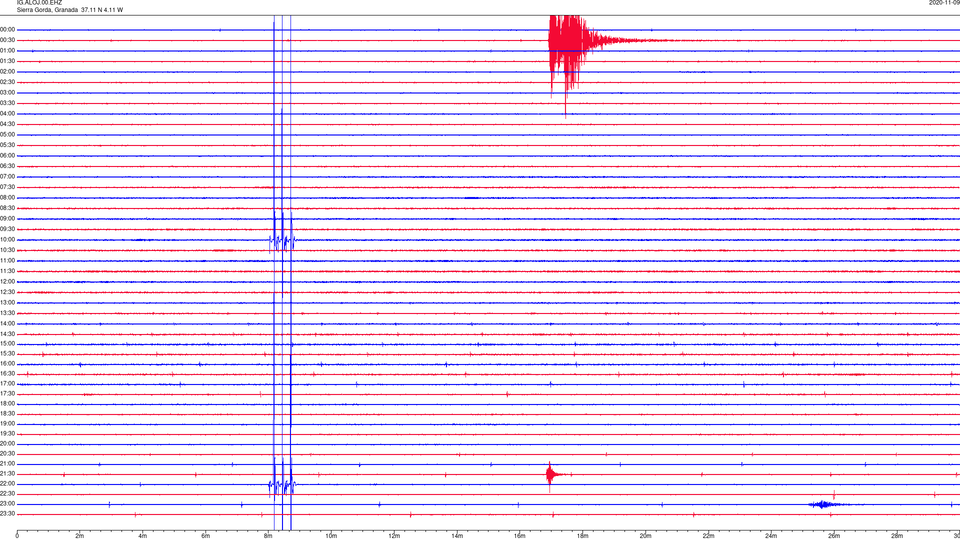This screenshot has height=540, width=960.
Task: Select the 12:00 trace time label
Action: click(x=8, y=282)
